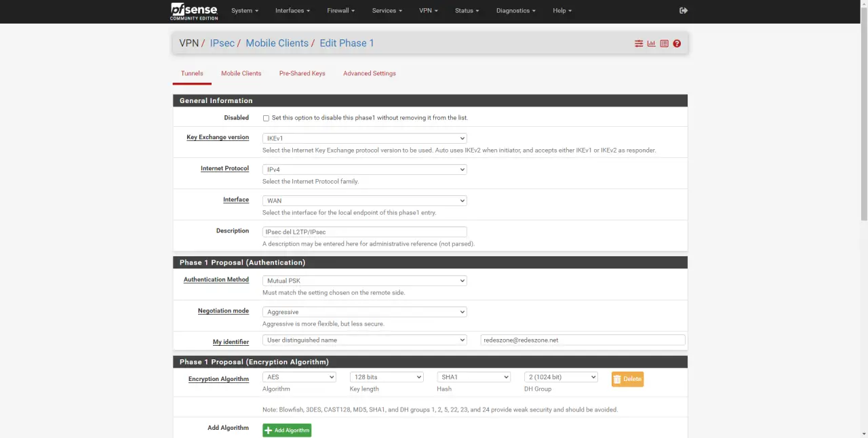Open the Authentication Method dropdown
Screen dimensions: 868x438
pyautogui.click(x=364, y=281)
